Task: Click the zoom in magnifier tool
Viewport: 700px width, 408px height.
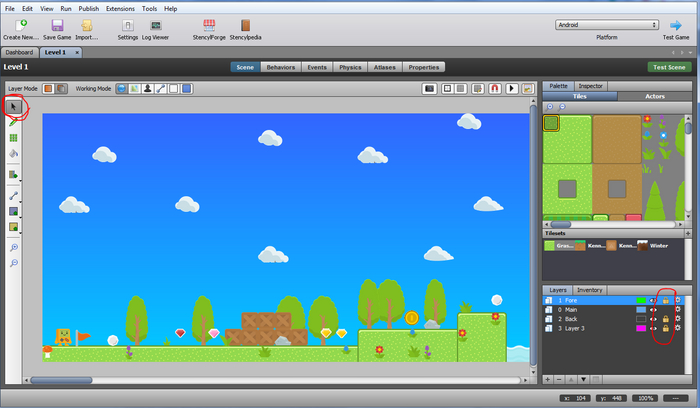Action: [x=14, y=247]
